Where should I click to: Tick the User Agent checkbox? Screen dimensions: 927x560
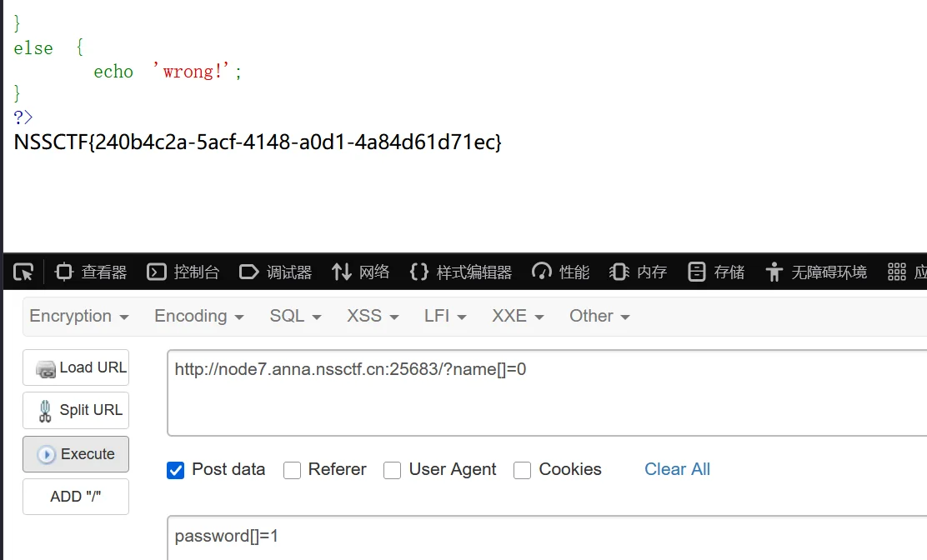[392, 470]
